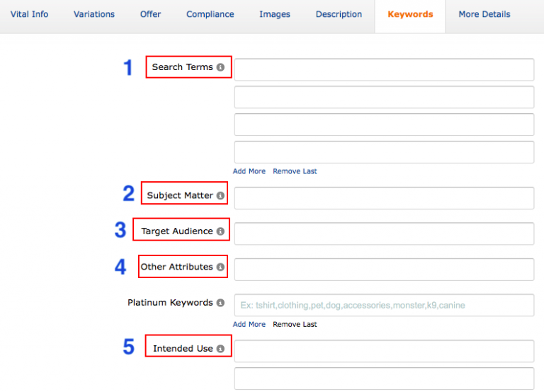
Task: Focus the first Search Terms field
Action: 384,69
